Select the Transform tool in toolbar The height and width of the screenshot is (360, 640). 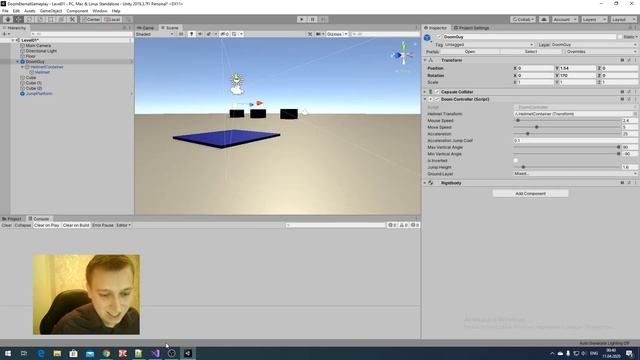(61, 19)
